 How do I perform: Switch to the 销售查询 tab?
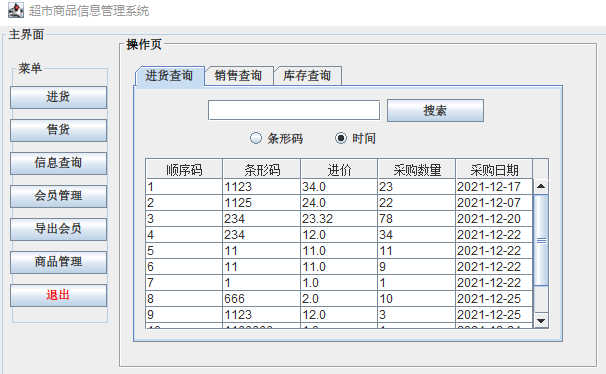[238, 76]
